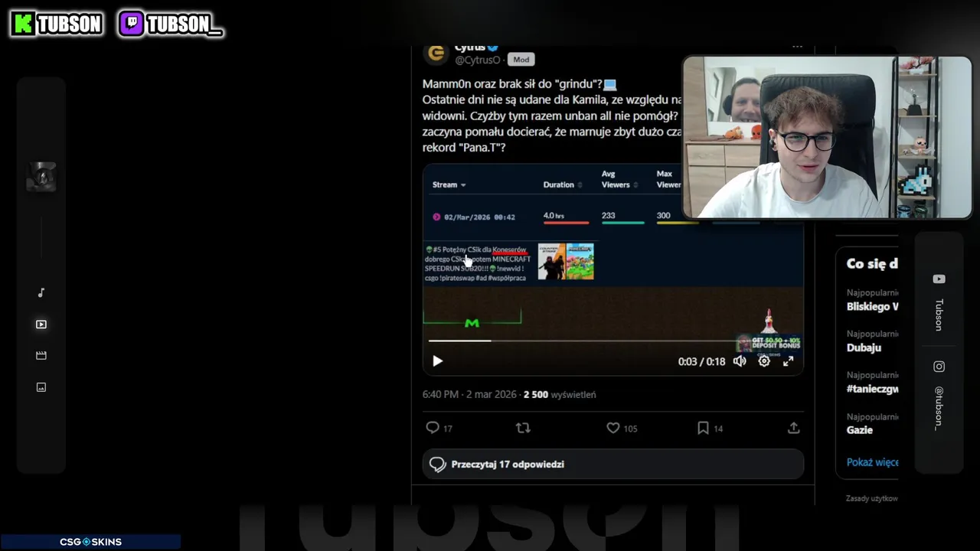Click the 233 average viewers value
This screenshot has height=551, width=980.
[x=609, y=216]
